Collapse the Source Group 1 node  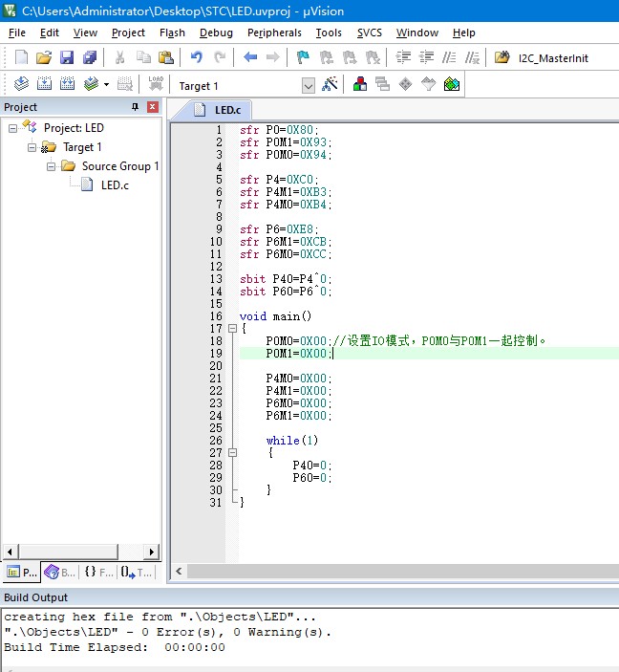coord(51,166)
